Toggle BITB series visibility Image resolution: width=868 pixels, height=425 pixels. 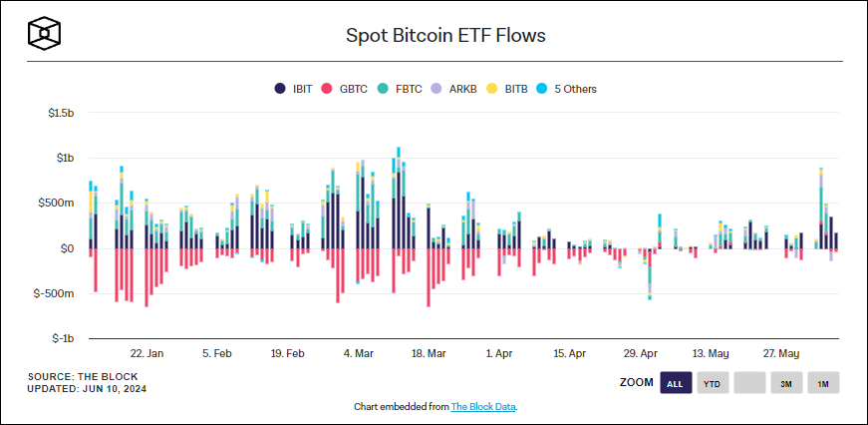[x=515, y=89]
